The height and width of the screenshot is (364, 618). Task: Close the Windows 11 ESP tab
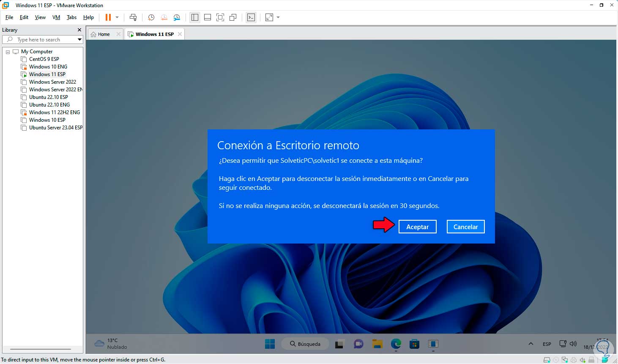point(180,34)
